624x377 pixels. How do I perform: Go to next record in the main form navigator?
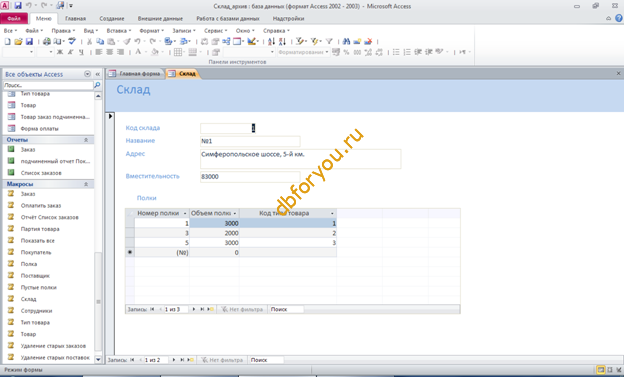coord(174,360)
